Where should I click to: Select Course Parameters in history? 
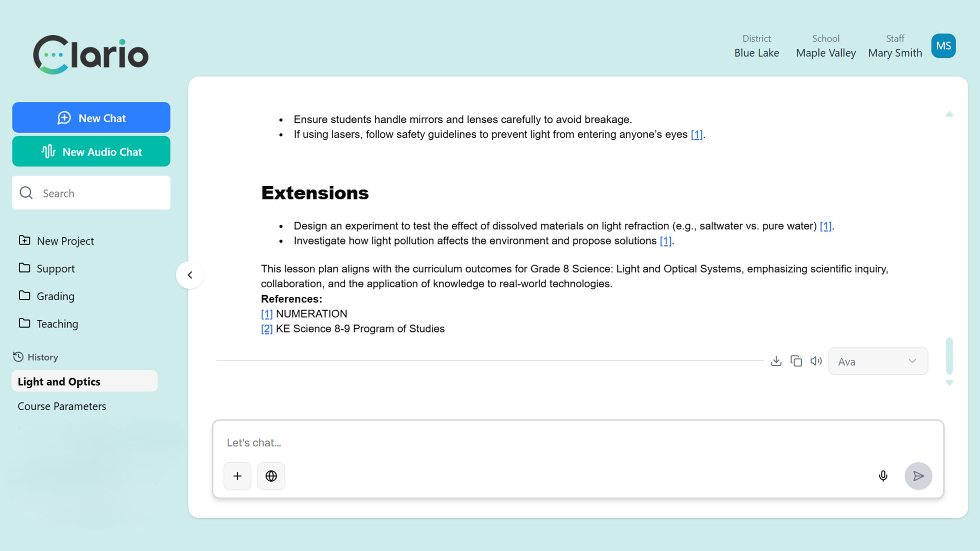click(62, 406)
